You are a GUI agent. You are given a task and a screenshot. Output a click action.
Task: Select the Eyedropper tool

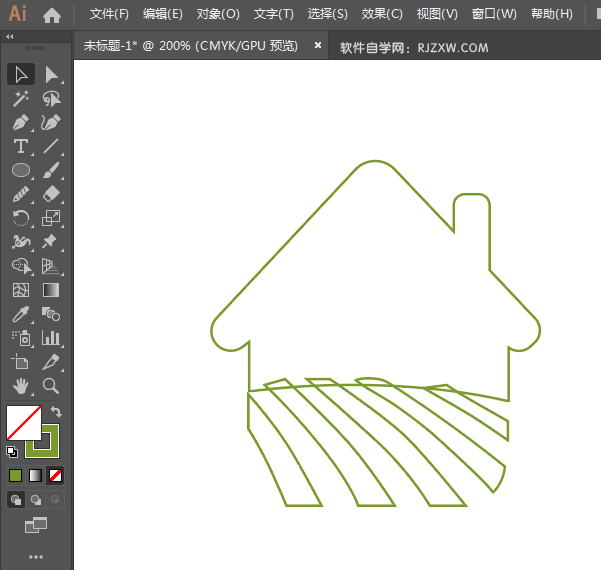coord(21,314)
